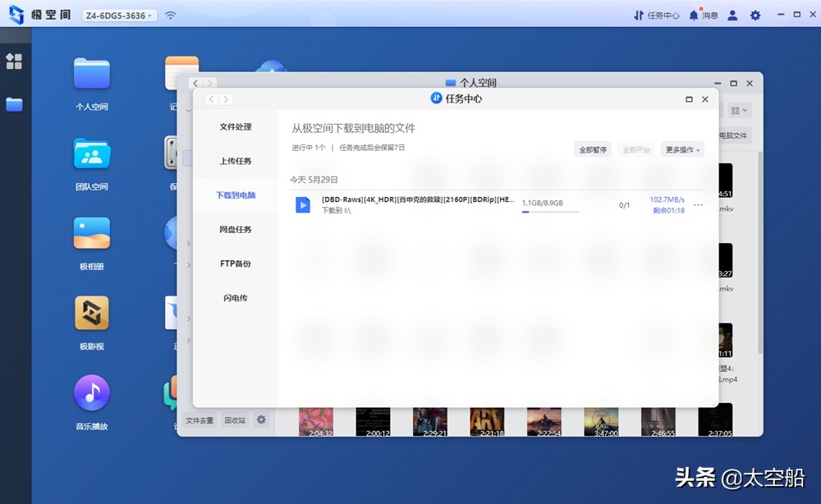
Task: Click the 极空间 logo icon
Action: click(x=16, y=15)
